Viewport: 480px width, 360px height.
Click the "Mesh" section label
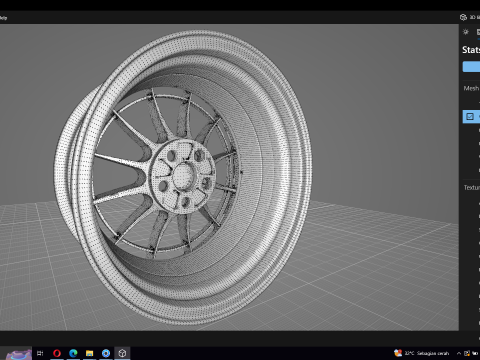[x=471, y=88]
